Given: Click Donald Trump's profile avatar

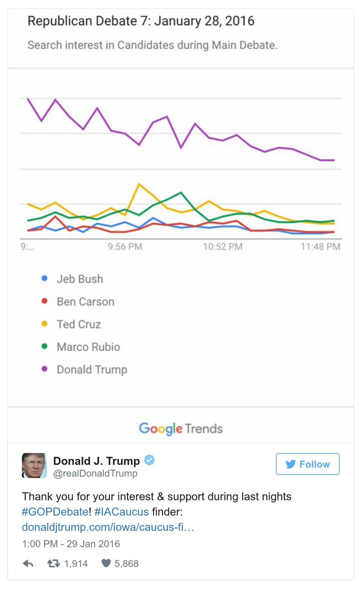Looking at the screenshot, I should 35,465.
